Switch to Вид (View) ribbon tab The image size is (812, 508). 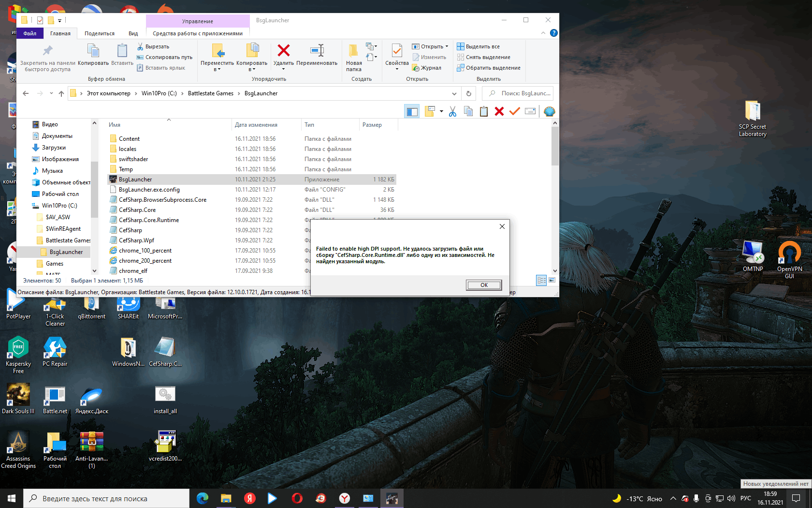tap(133, 33)
